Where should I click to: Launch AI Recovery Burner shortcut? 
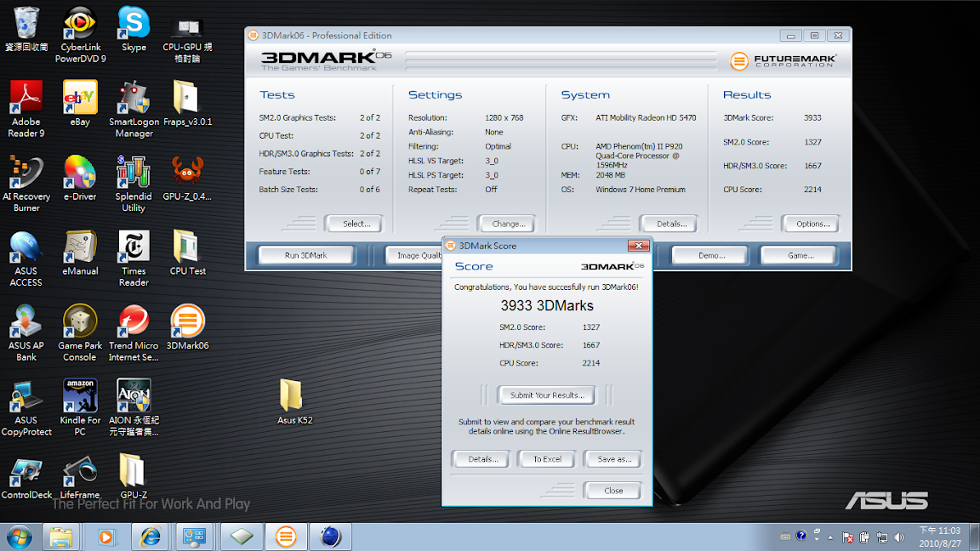coord(26,184)
